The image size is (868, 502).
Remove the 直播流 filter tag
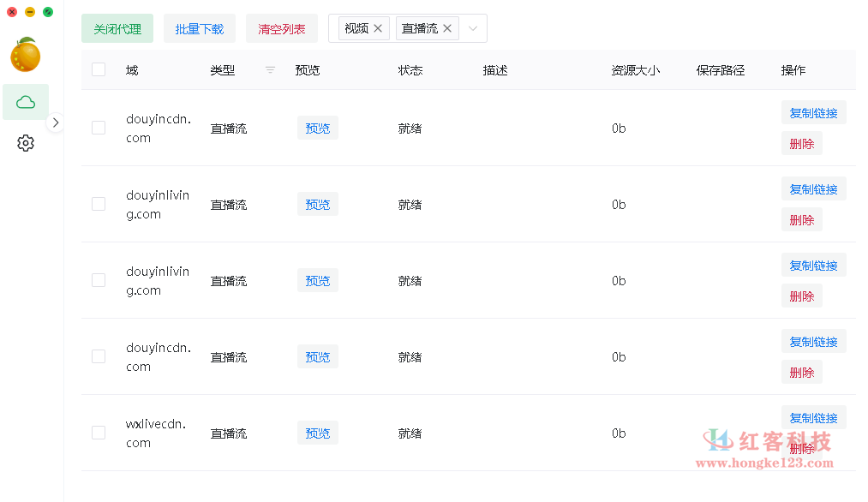tap(447, 28)
